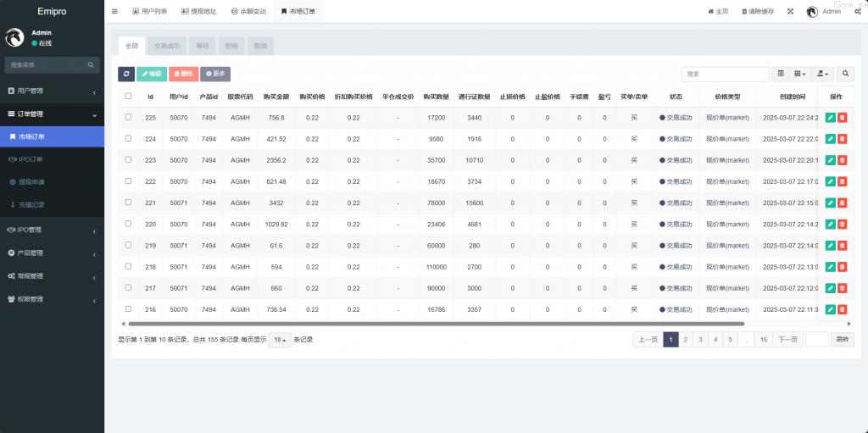Click the horizontal table scrollbar
The image size is (868, 433).
pos(432,324)
